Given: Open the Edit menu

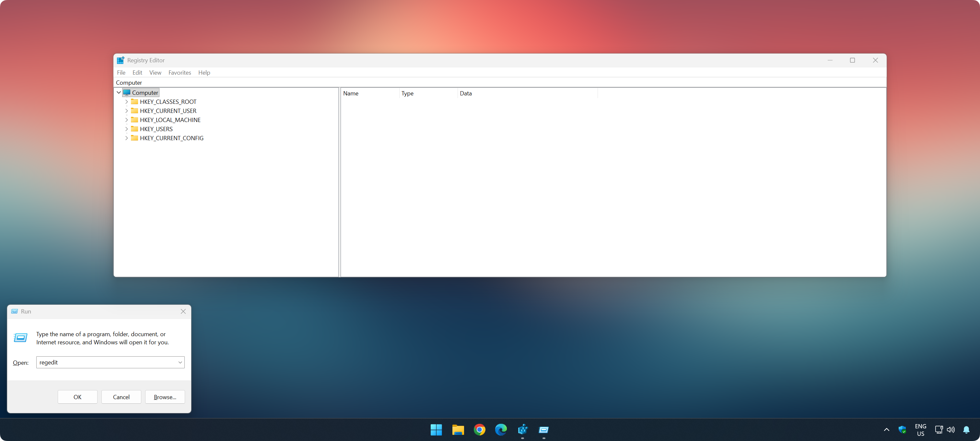Looking at the screenshot, I should pos(137,72).
